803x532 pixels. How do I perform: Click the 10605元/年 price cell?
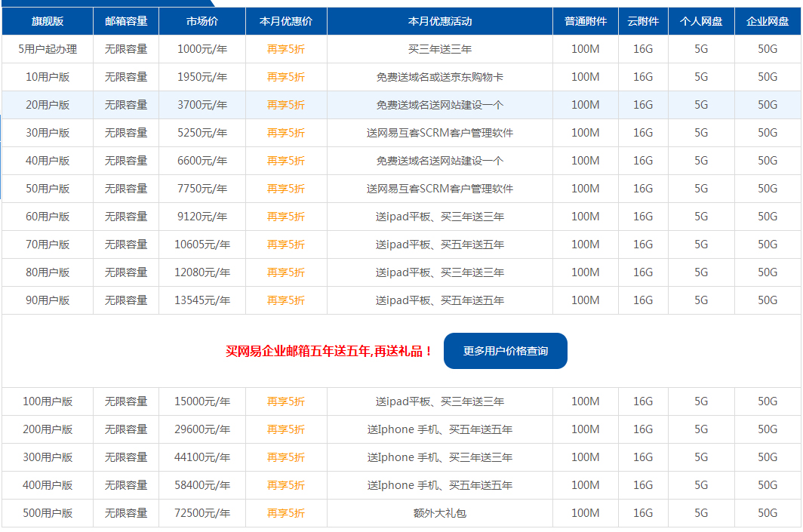(x=202, y=244)
